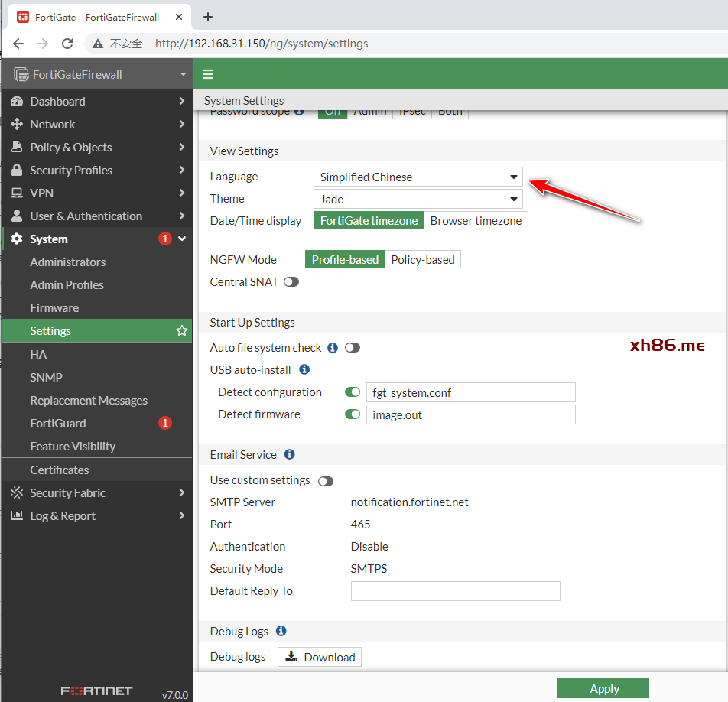This screenshot has height=702, width=728.
Task: Reload the page with browser refresh icon
Action: click(x=67, y=44)
